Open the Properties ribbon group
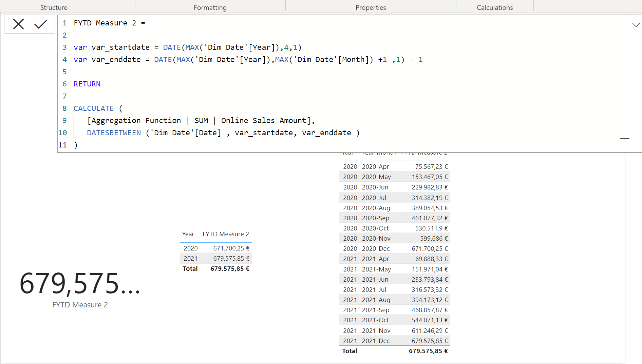 (x=371, y=7)
